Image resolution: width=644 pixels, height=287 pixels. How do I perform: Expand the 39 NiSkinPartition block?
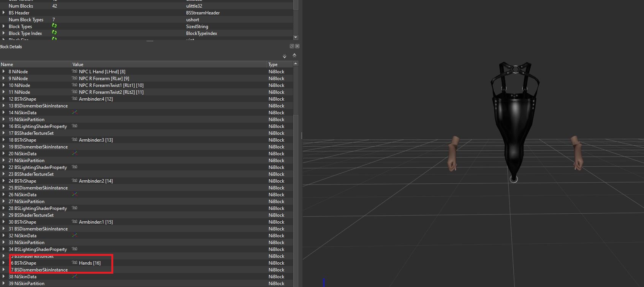[4, 283]
